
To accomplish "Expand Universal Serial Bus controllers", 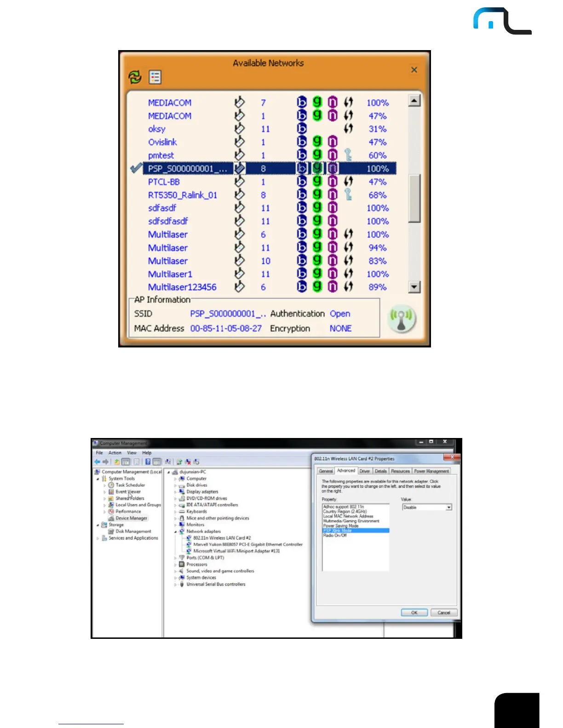I will point(175,585).
